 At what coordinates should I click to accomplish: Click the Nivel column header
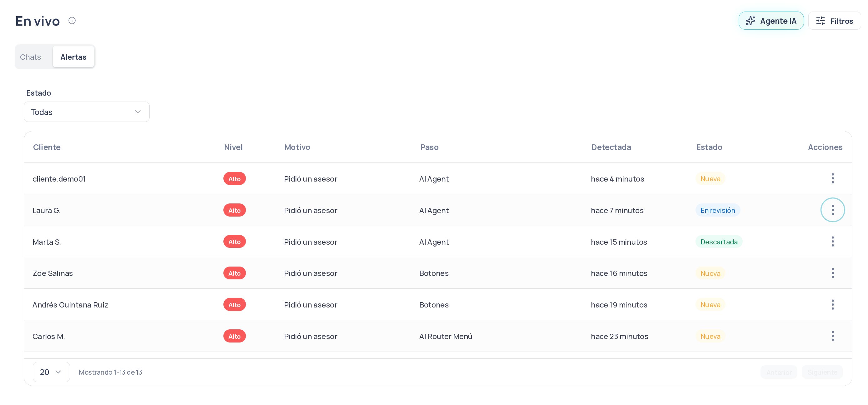point(233,147)
